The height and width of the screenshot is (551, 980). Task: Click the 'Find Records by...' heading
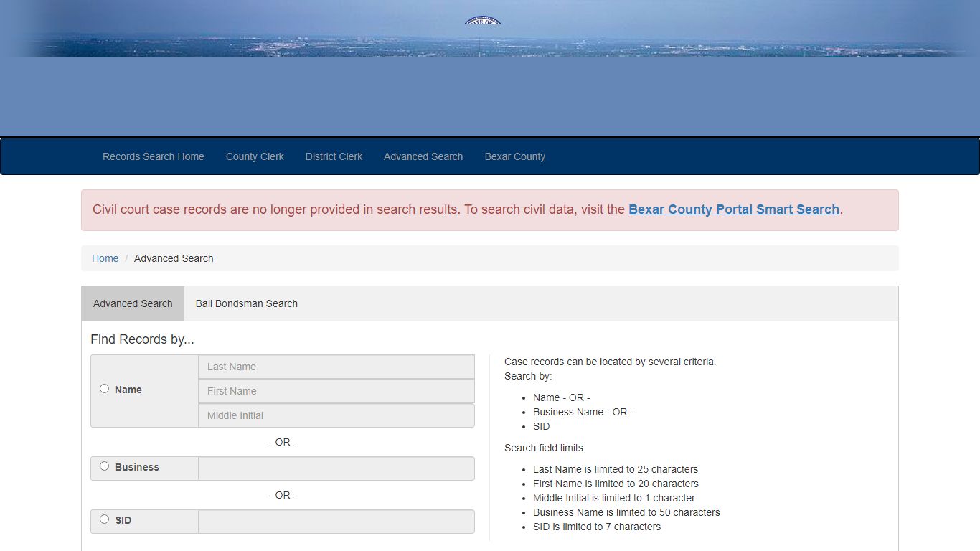142,339
